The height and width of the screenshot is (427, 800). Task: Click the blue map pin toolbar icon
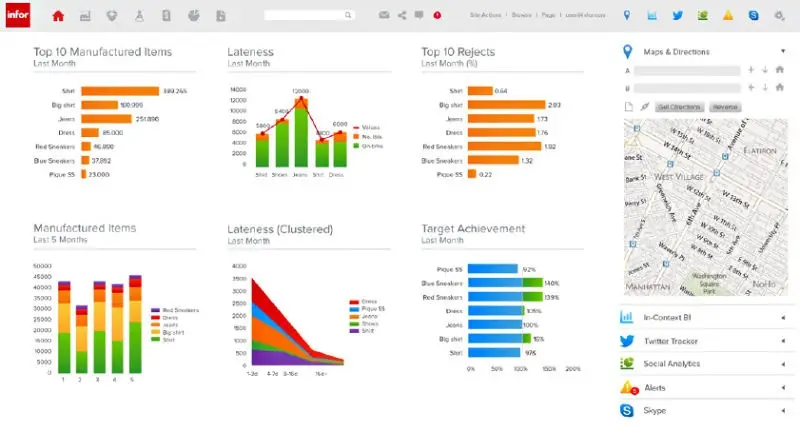(x=627, y=15)
